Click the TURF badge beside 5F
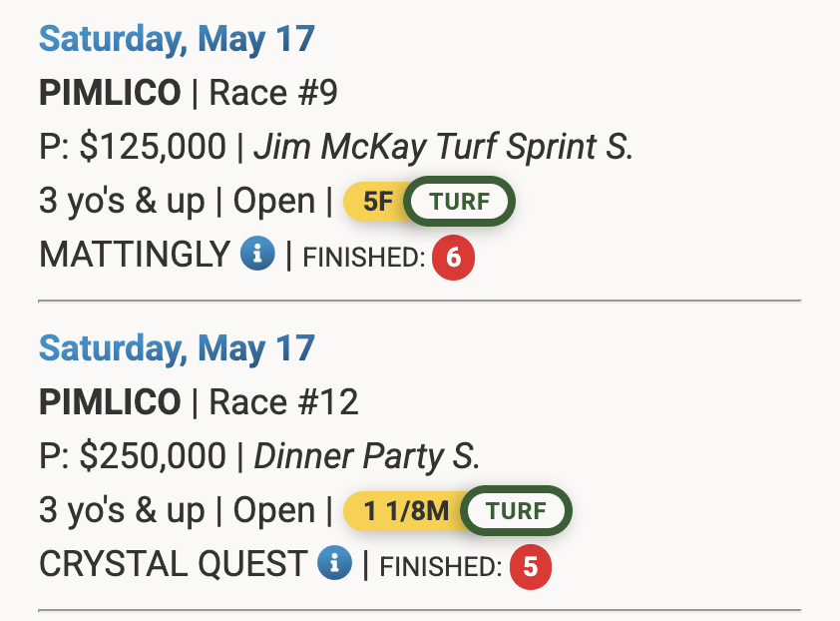 459,203
